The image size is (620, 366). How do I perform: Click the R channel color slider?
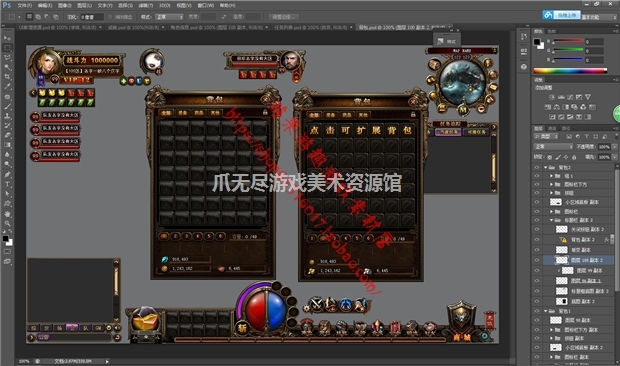[568, 41]
